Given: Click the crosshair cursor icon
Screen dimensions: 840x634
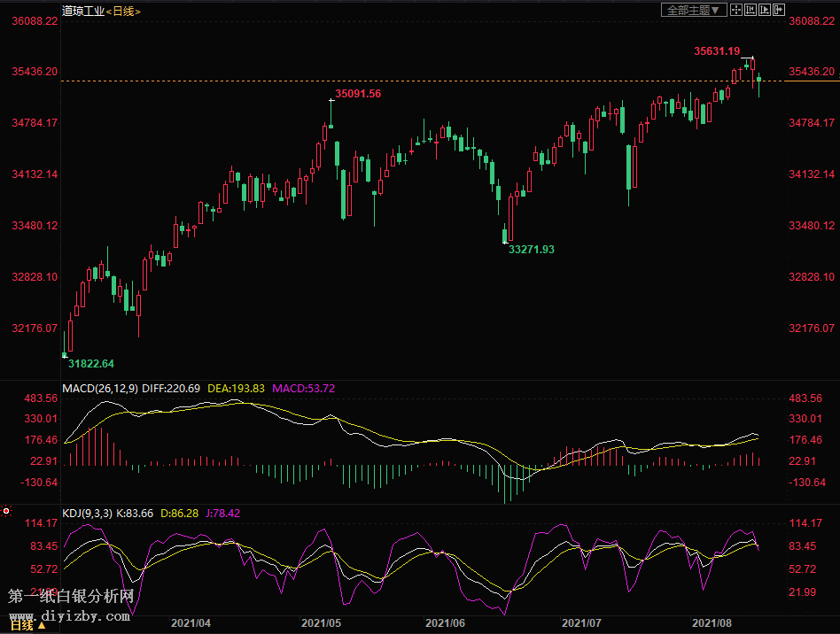Looking at the screenshot, I should coord(736,10).
